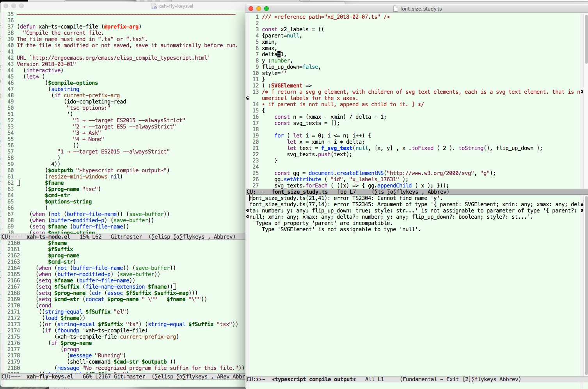This screenshot has width=588, height=389.
Task: Click the f_svg_text function call
Action: pos(337,148)
